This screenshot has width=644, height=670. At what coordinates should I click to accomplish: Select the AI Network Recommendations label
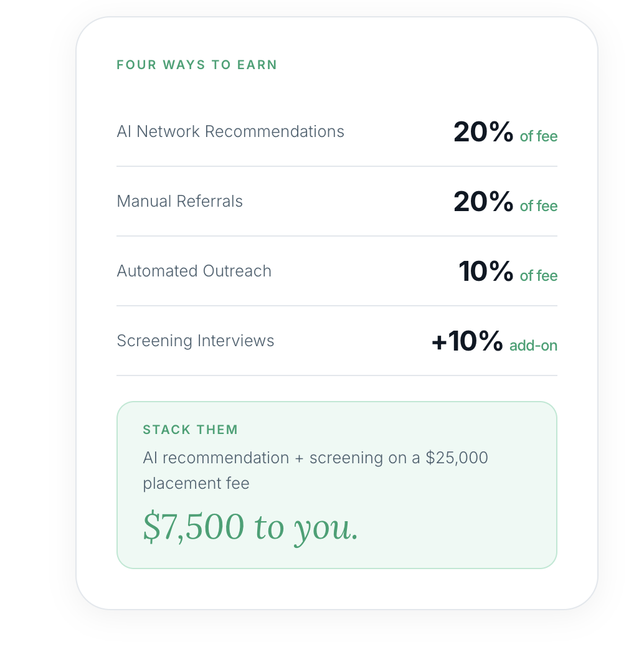click(230, 132)
